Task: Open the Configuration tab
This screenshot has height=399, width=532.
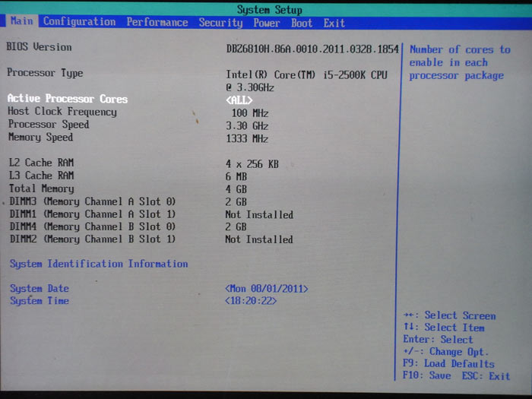Action: pyautogui.click(x=79, y=22)
